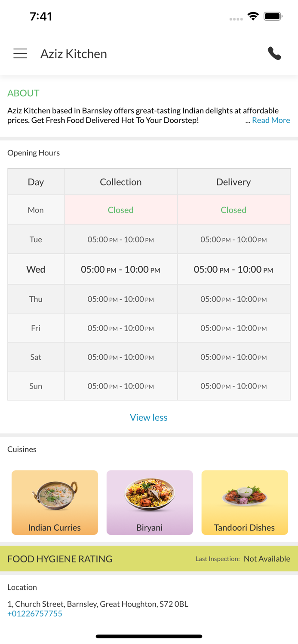Tap the battery status icon
298x644 pixels.
(273, 16)
